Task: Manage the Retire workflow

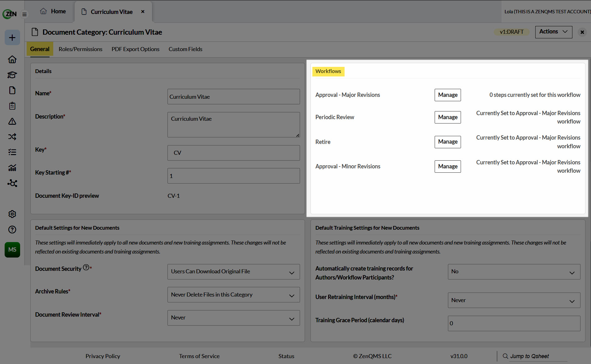Action: pyautogui.click(x=448, y=142)
